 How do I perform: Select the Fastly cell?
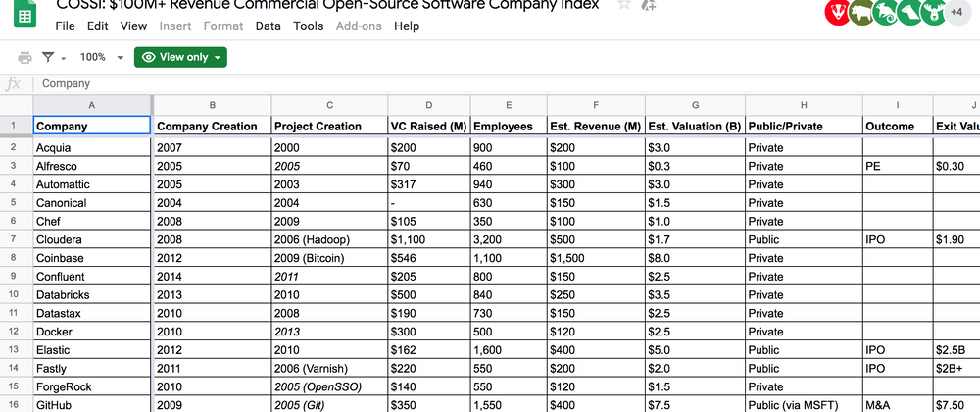click(92, 368)
